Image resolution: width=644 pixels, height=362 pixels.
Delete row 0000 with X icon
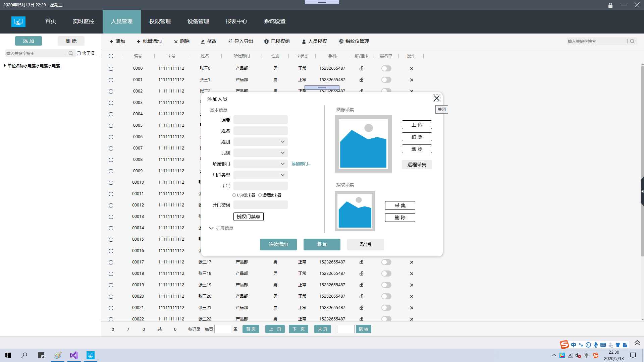[x=412, y=68]
